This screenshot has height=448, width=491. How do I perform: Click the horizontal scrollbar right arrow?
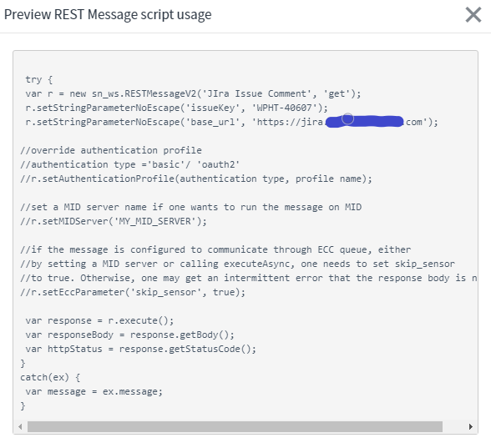click(470, 427)
